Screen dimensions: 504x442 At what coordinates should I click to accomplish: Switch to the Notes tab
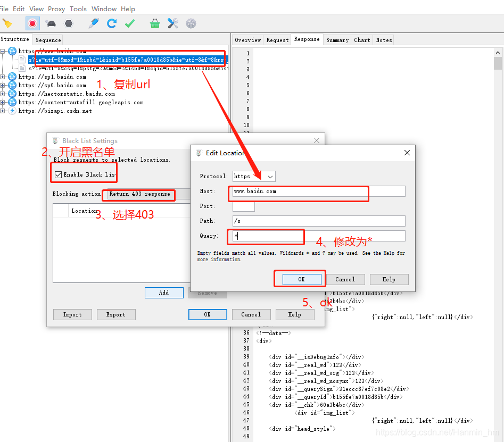pos(384,40)
